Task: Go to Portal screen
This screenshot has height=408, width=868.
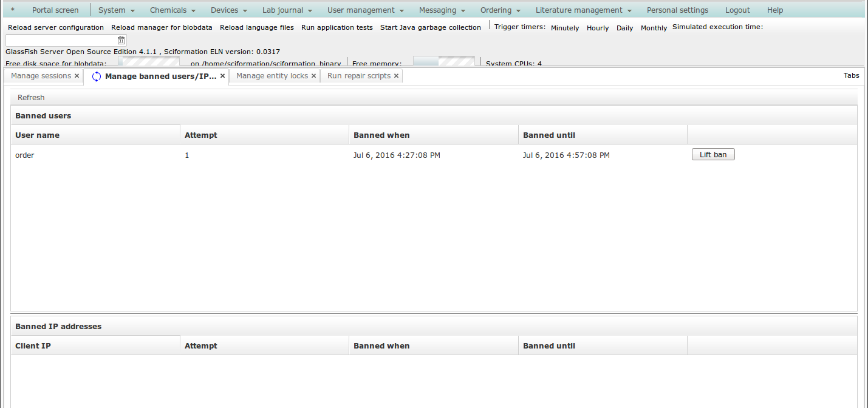Action: click(55, 10)
